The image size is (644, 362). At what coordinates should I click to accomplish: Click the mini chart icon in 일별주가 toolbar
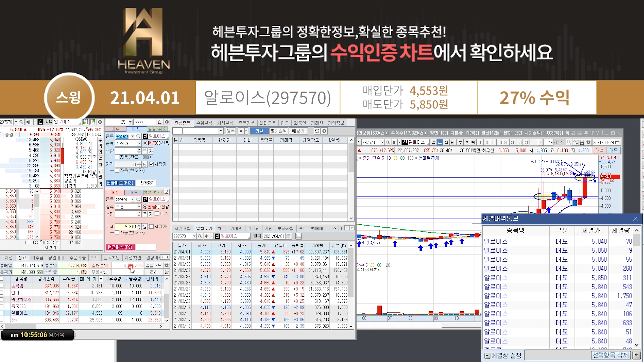coord(298,236)
